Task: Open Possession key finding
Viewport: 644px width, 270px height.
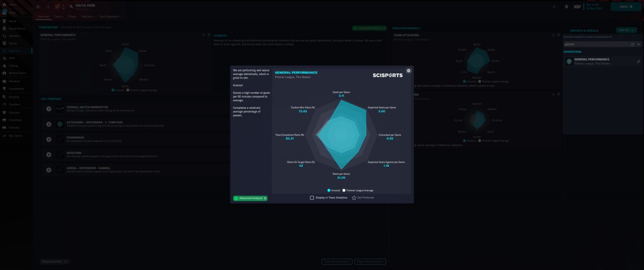Action: (x=136, y=139)
